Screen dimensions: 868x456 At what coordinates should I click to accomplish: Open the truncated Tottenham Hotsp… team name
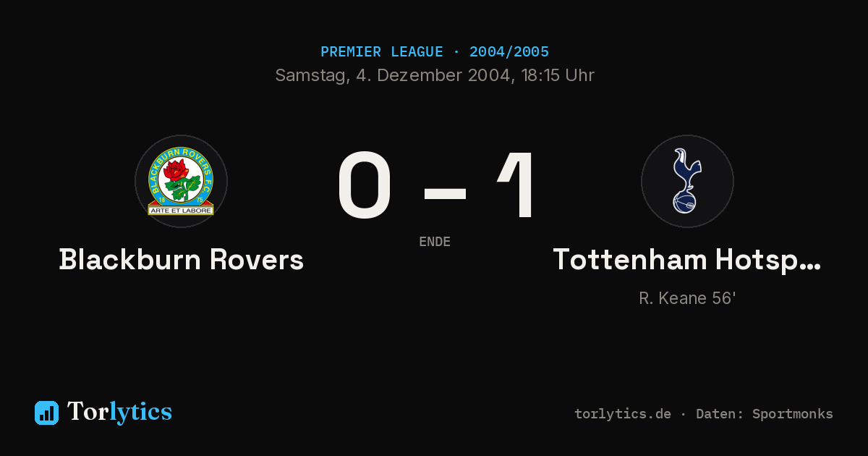[687, 259]
